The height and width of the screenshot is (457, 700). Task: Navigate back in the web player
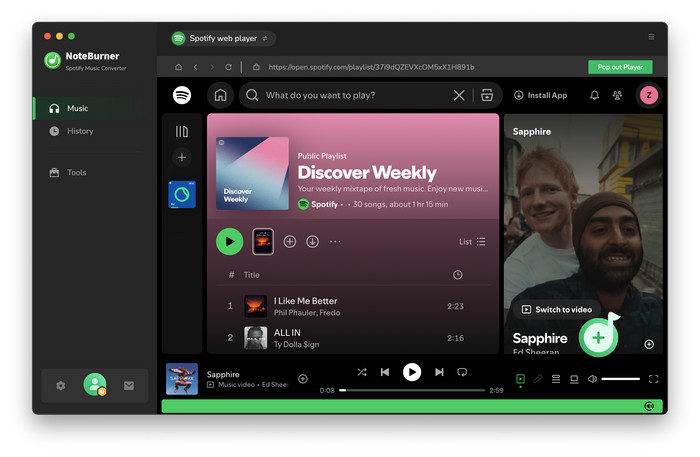[x=196, y=67]
